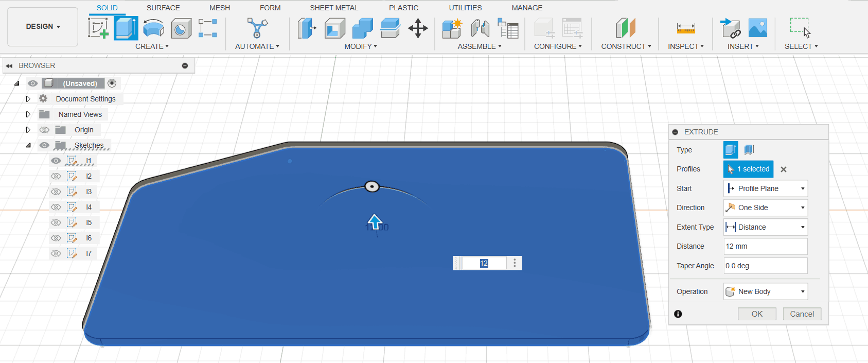Click the Browser panel options dot
868x363 pixels.
[x=185, y=66]
